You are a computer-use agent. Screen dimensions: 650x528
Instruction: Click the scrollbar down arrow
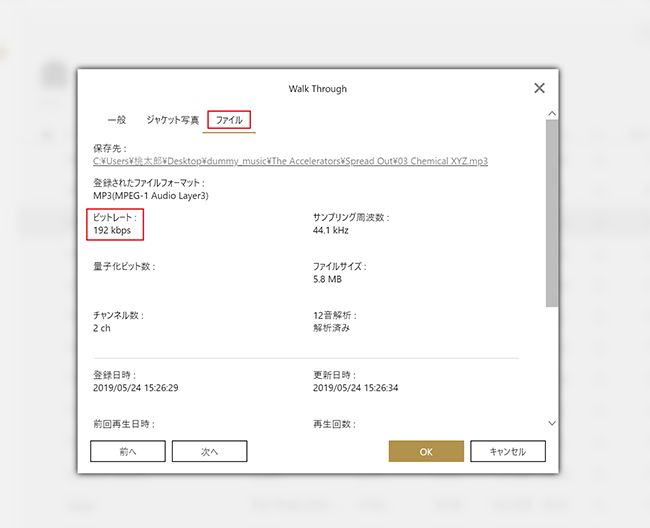(x=552, y=423)
